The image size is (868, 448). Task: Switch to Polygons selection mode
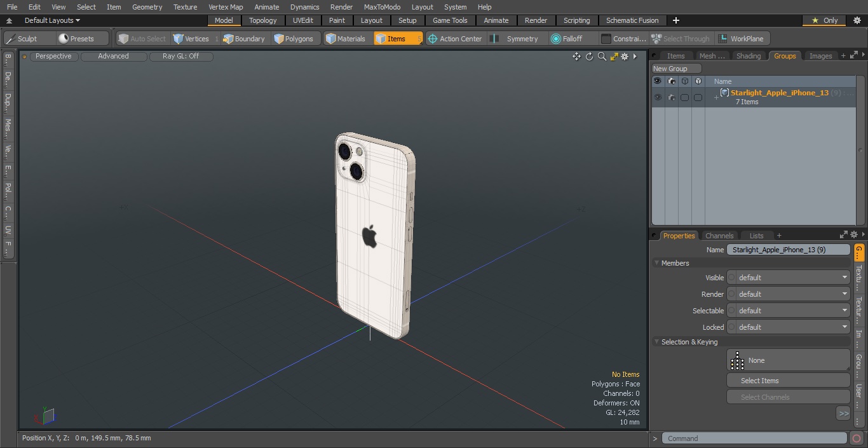pos(294,39)
